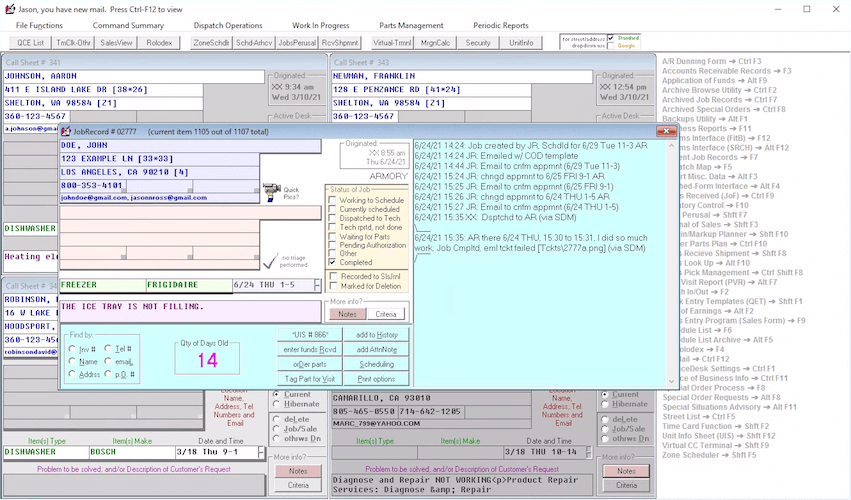Click the Security toolbar button

click(478, 43)
